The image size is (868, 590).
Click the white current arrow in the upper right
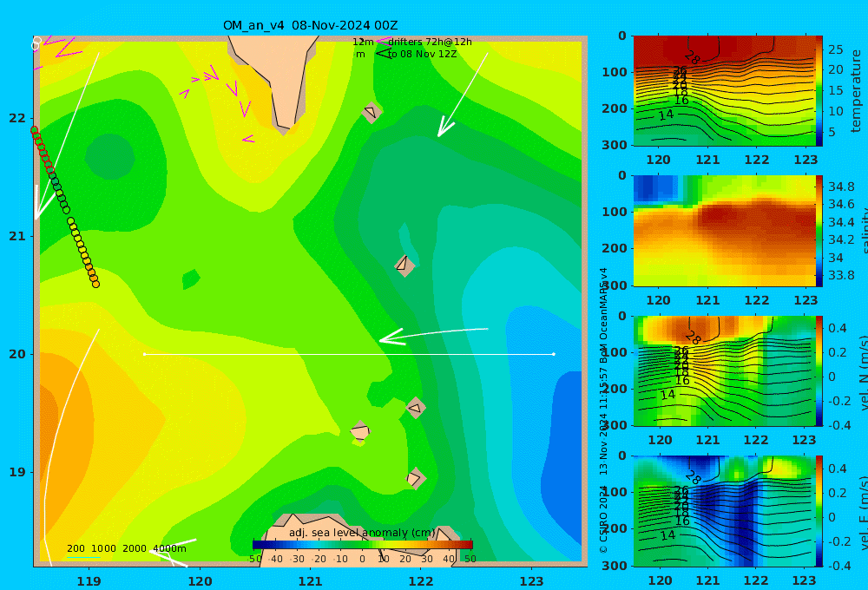pos(463,95)
